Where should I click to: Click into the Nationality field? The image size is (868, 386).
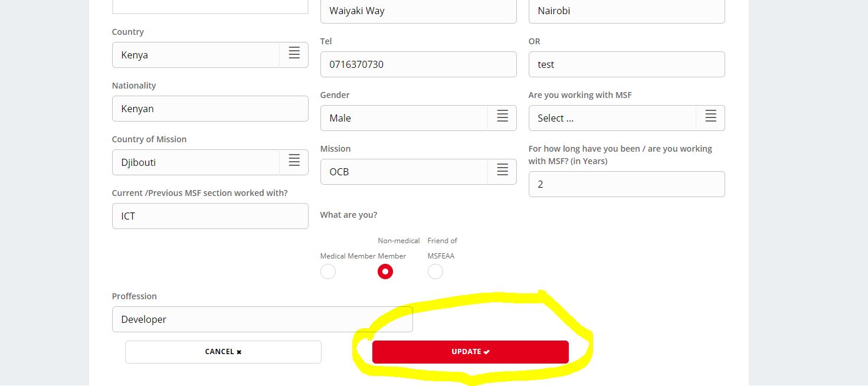pyautogui.click(x=210, y=109)
